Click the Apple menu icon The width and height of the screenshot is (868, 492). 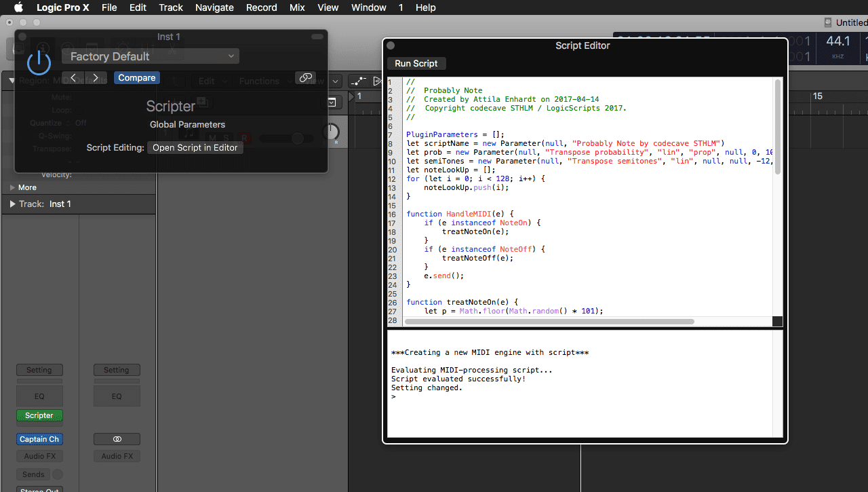pos(18,7)
